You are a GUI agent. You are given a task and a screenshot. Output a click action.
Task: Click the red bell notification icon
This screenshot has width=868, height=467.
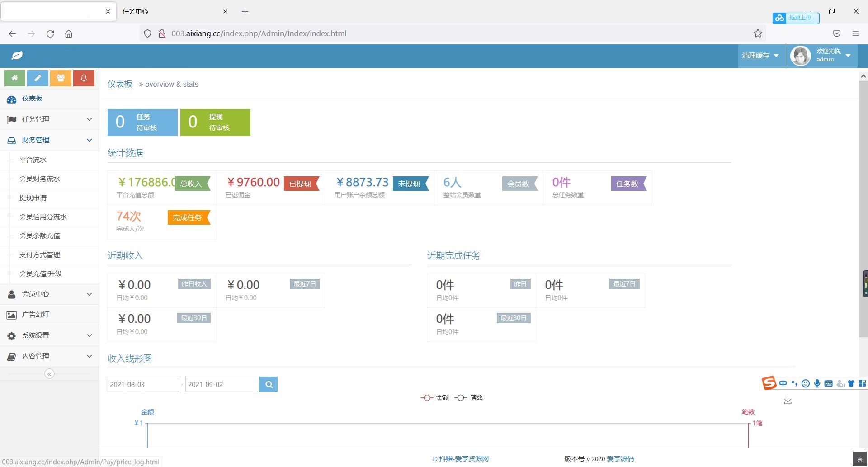coord(84,78)
